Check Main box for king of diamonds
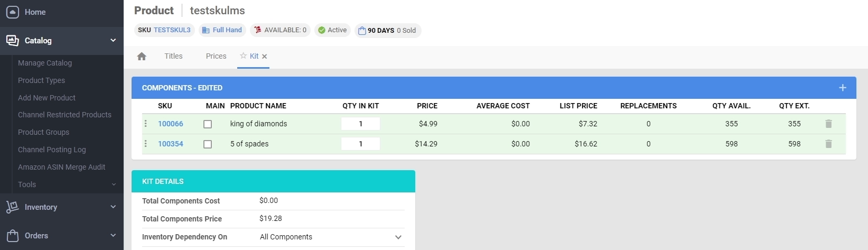Image resolution: width=868 pixels, height=250 pixels. tap(208, 124)
